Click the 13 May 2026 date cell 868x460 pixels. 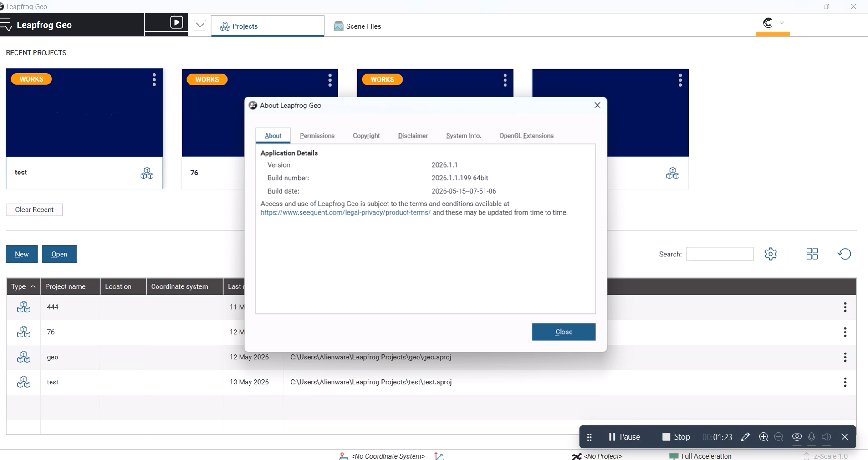point(249,382)
